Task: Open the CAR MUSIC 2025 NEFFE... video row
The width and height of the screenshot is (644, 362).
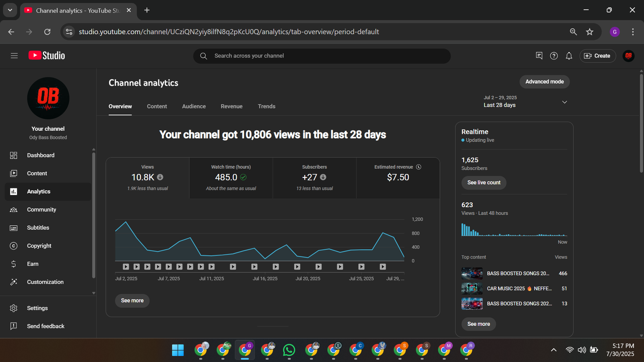Action: pos(514,288)
